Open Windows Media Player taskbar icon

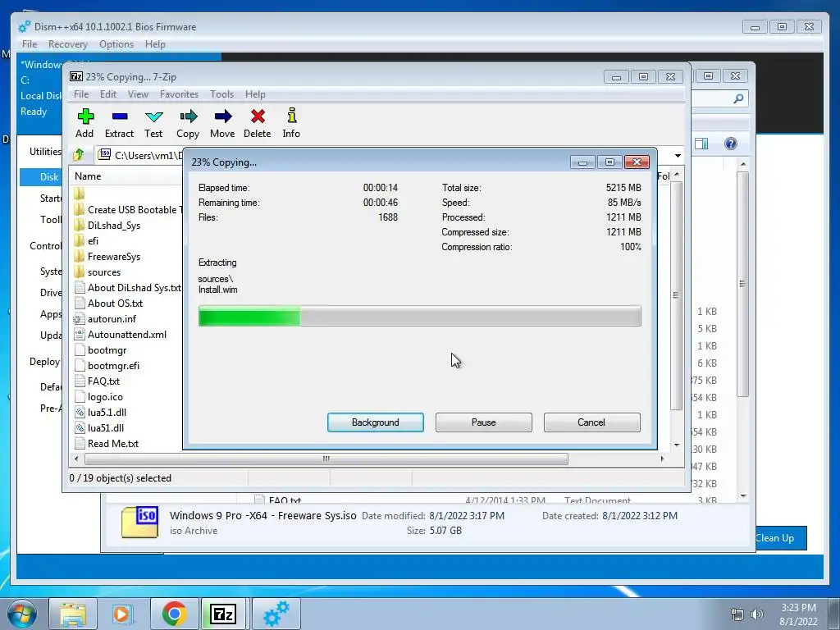click(123, 614)
